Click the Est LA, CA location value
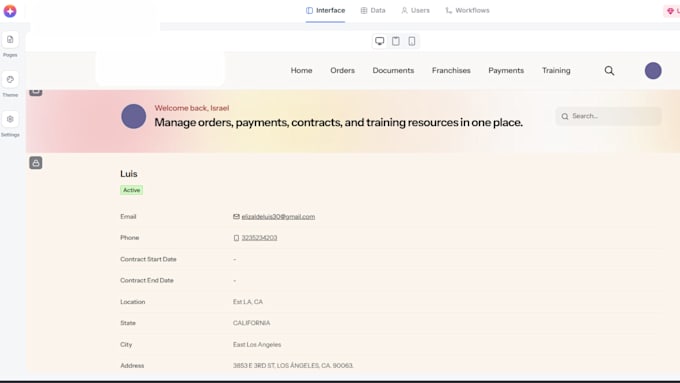 click(x=248, y=302)
